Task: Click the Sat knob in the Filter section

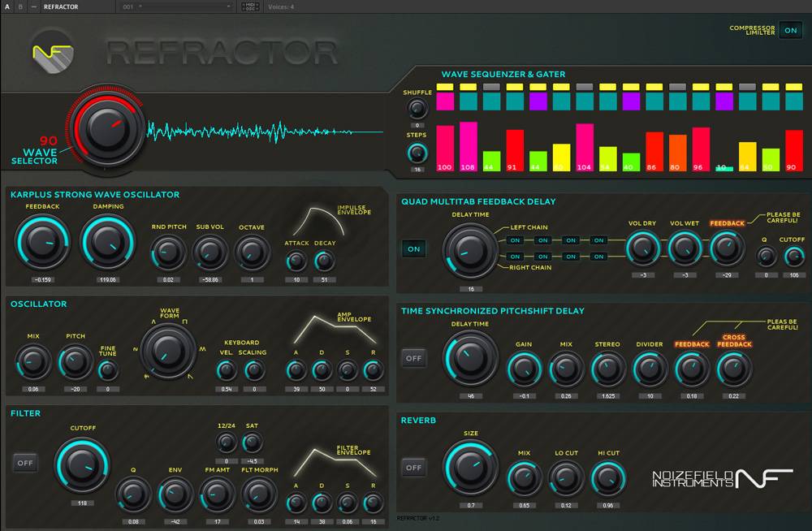Action: click(252, 443)
